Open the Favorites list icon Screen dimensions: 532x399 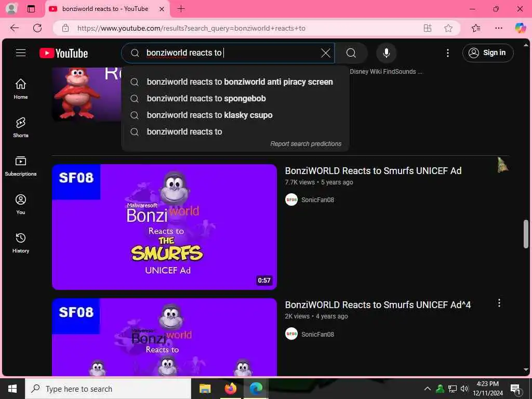(476, 28)
